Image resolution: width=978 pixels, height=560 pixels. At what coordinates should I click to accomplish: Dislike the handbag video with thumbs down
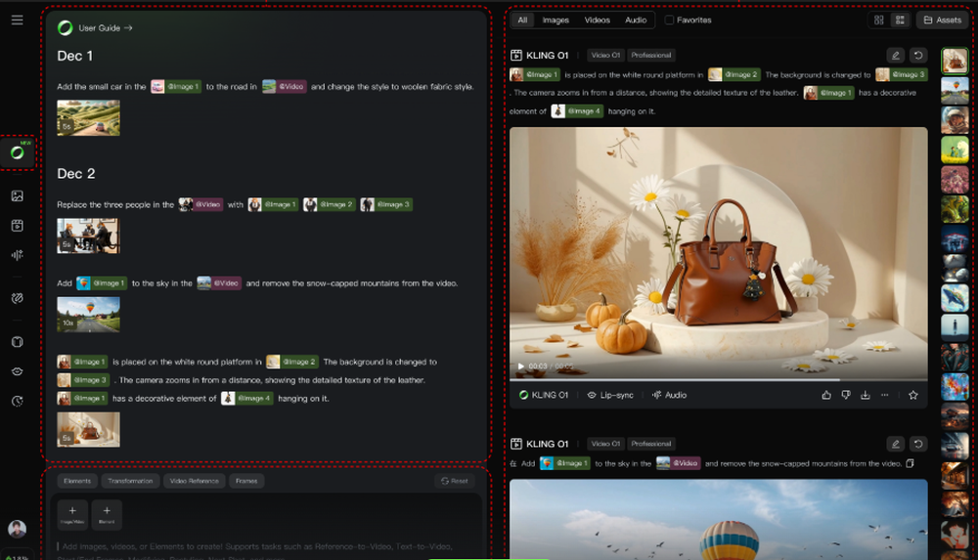(846, 395)
